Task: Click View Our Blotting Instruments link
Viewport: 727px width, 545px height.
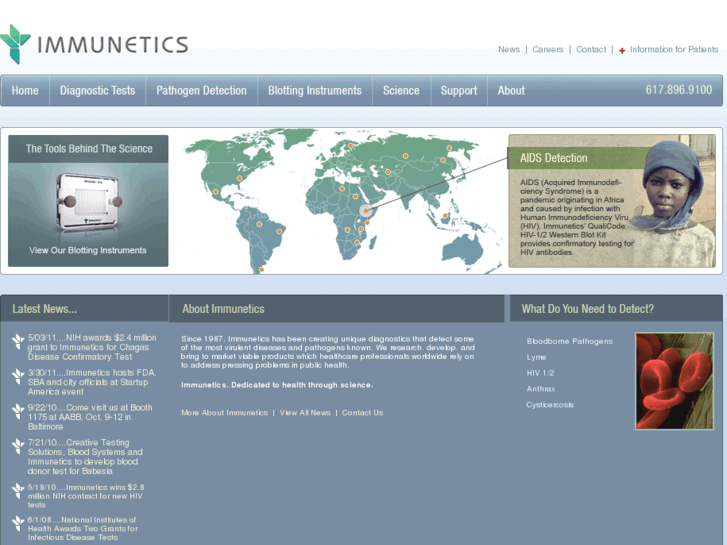Action: (x=88, y=250)
